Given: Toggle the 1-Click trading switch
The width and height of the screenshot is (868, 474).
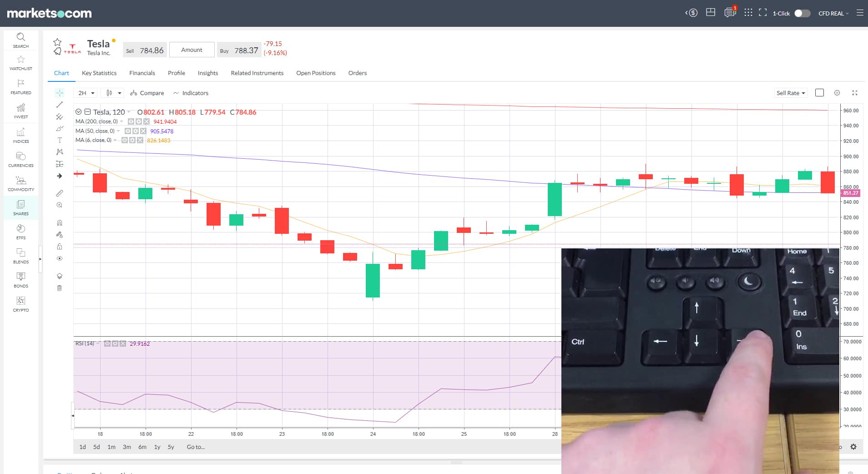Looking at the screenshot, I should point(802,13).
